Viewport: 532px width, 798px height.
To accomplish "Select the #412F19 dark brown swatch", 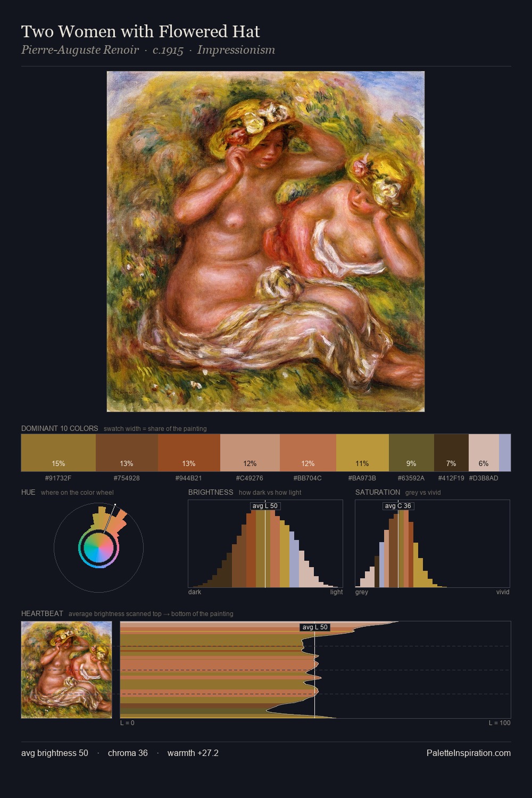I will coord(451,453).
